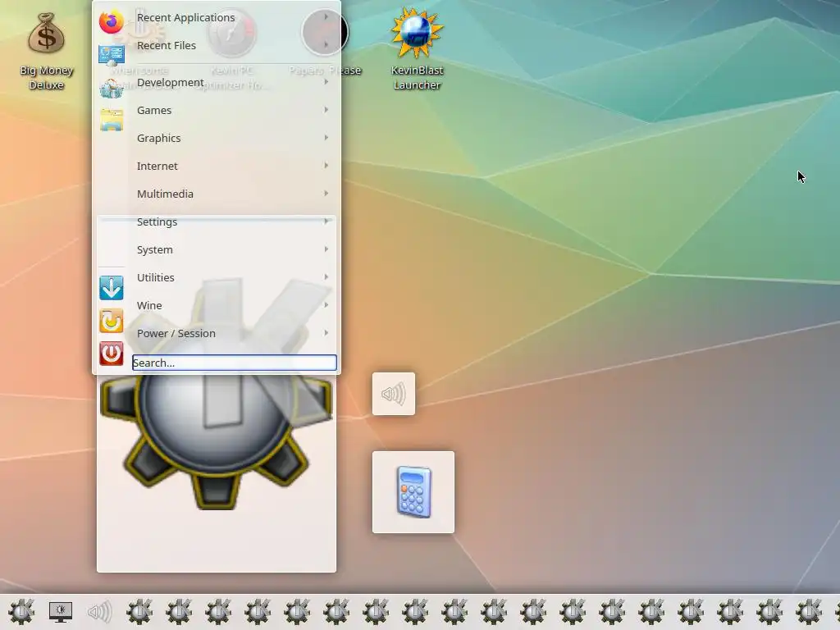The height and width of the screenshot is (630, 840).
Task: Open the Discover shopping bag icon
Action: [x=112, y=89]
